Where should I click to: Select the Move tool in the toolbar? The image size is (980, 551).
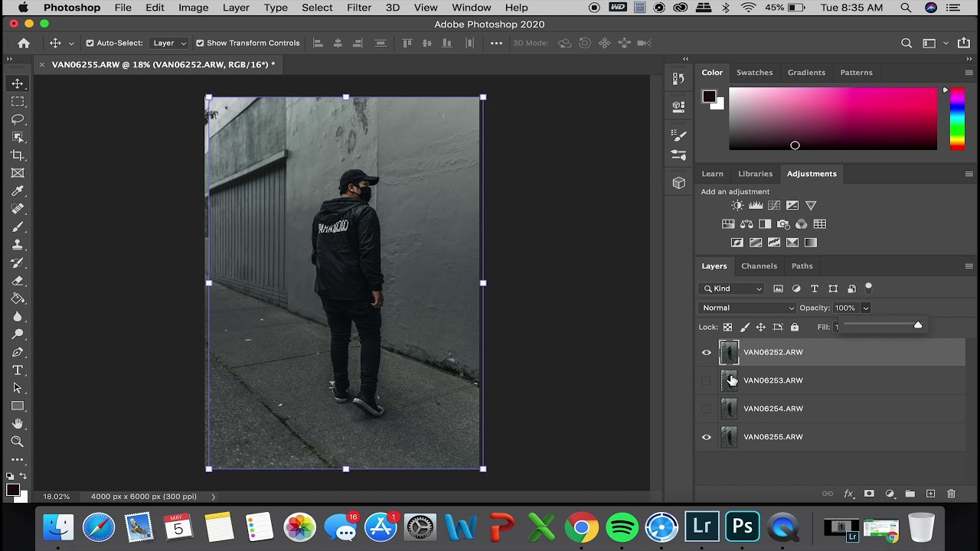(18, 83)
